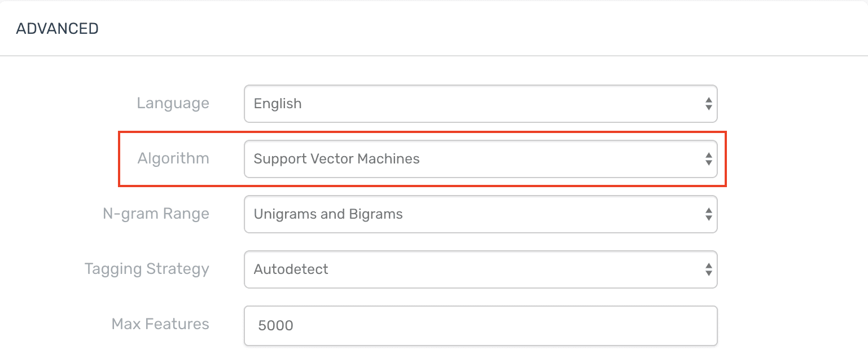Click the ADVANCED section header
The height and width of the screenshot is (363, 868).
click(x=57, y=29)
